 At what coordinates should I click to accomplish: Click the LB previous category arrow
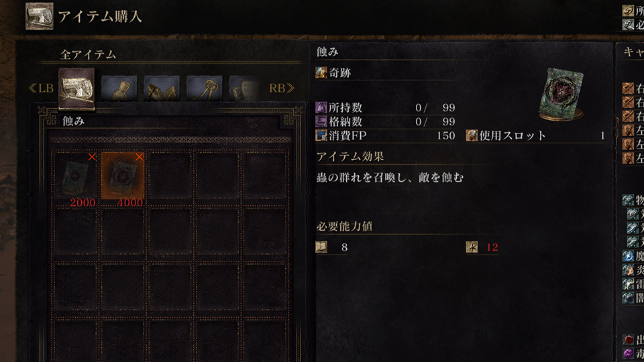[41, 88]
